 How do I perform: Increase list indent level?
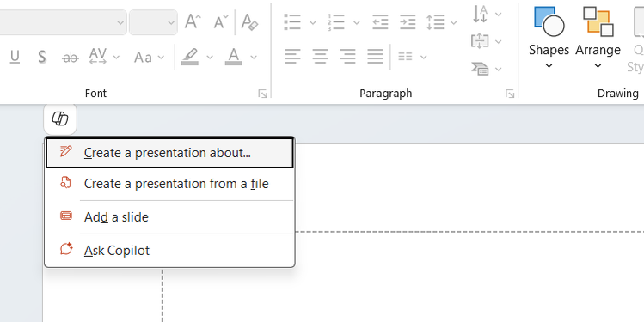[x=408, y=22]
